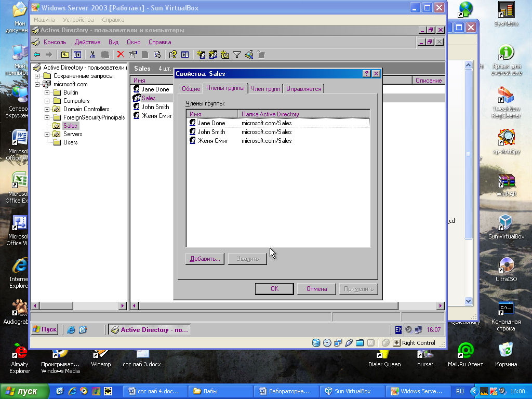The height and width of the screenshot is (399, 532).
Task: Open the VirtualBox Машина menu
Action: (44, 20)
